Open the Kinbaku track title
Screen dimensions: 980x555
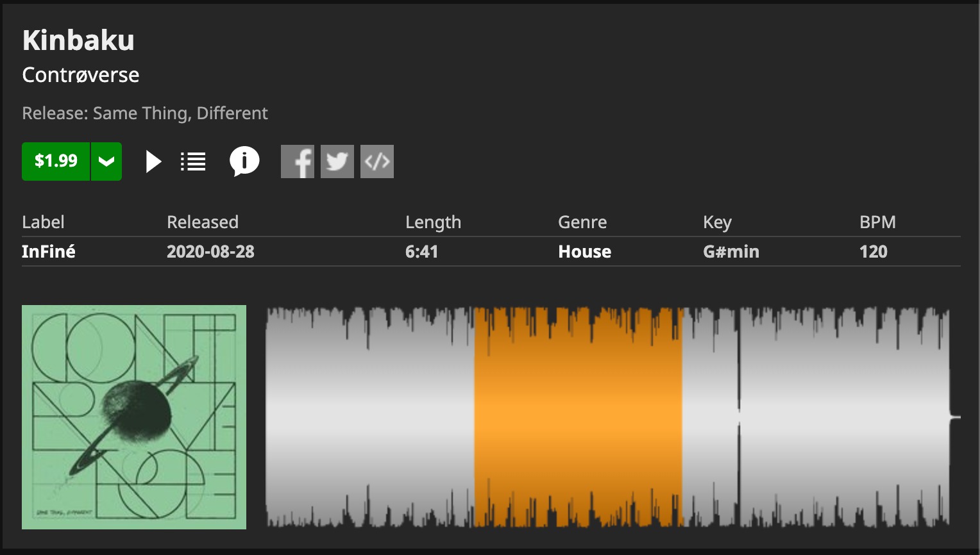(78, 40)
